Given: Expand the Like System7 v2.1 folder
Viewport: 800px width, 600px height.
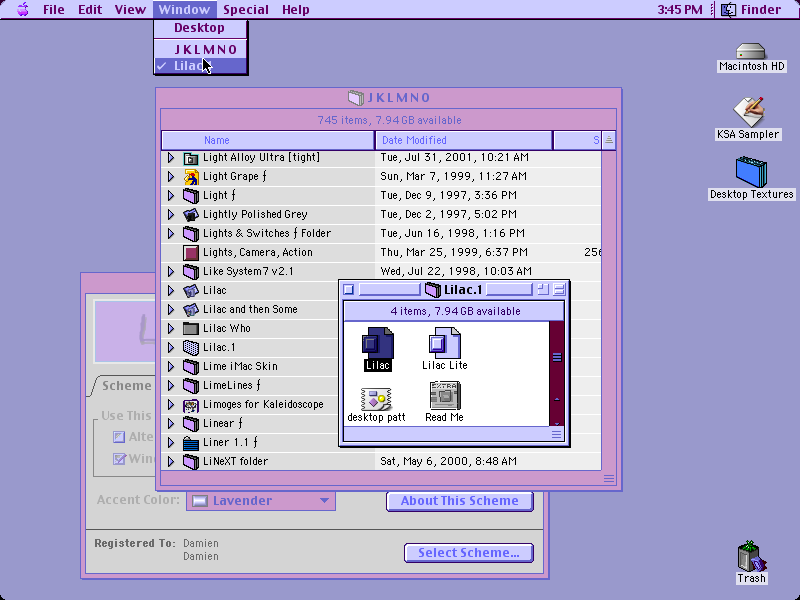Looking at the screenshot, I should [171, 271].
